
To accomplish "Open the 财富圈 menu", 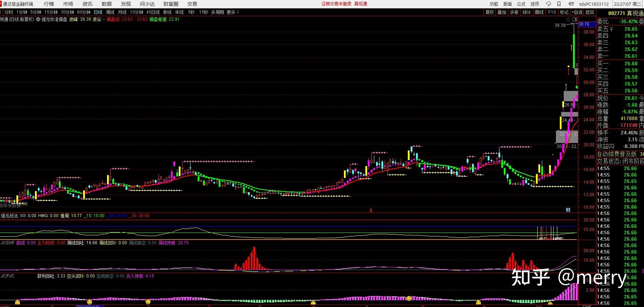I will pos(171,4).
